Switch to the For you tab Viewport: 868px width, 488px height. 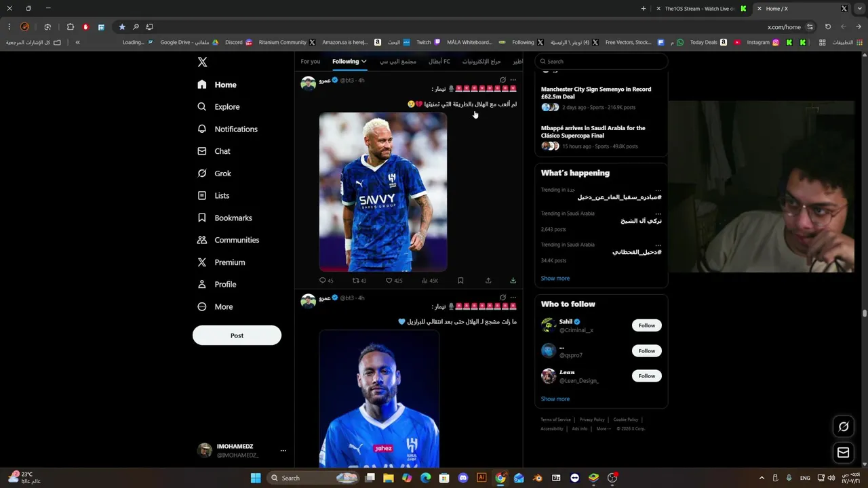point(311,62)
